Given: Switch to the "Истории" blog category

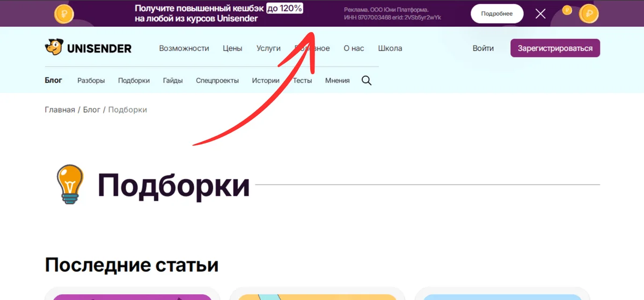Looking at the screenshot, I should [266, 81].
